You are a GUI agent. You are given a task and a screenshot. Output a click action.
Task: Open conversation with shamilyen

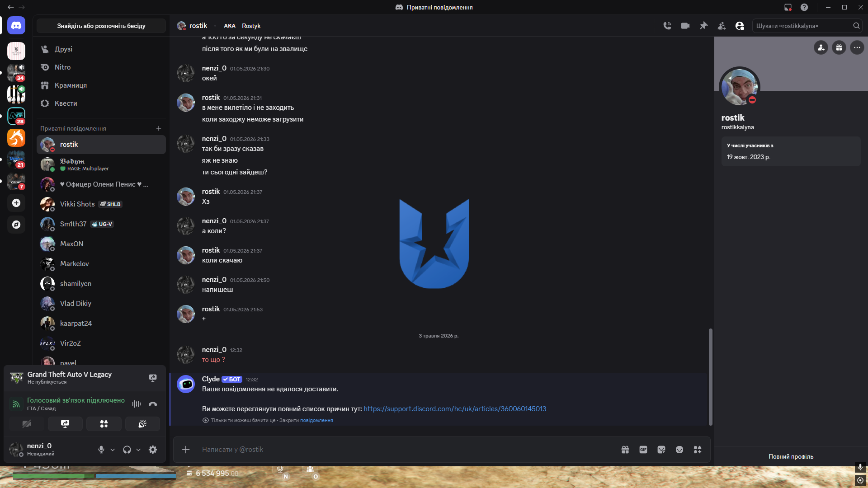(x=101, y=284)
